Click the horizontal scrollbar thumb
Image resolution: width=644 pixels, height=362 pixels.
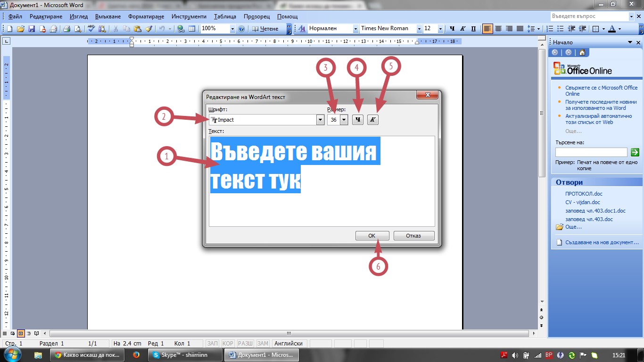(289, 333)
